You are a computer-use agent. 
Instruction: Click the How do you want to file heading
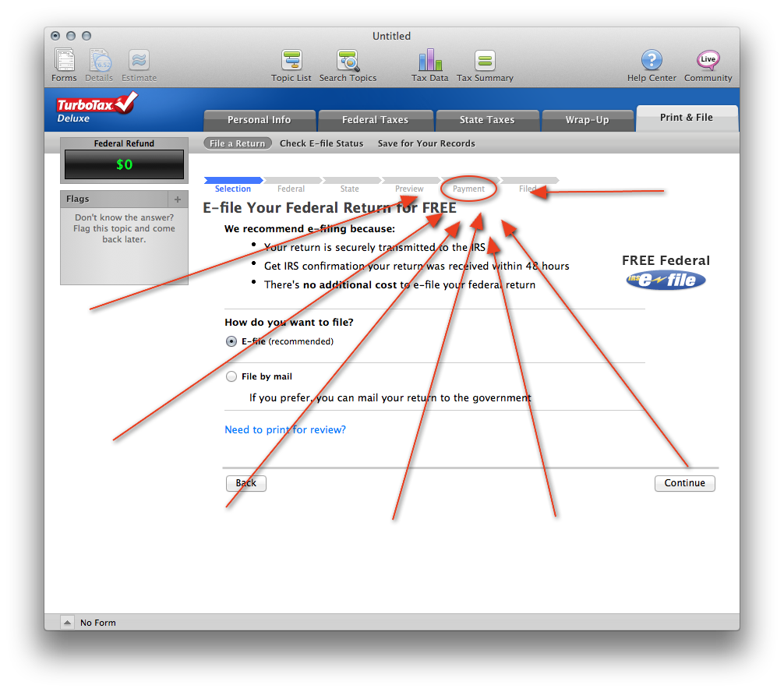coord(289,322)
